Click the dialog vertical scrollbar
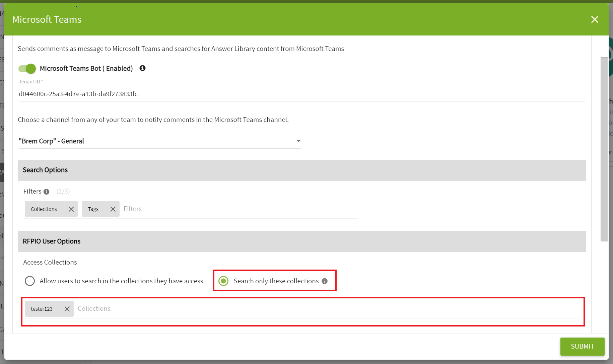This screenshot has width=613, height=364. (x=604, y=149)
